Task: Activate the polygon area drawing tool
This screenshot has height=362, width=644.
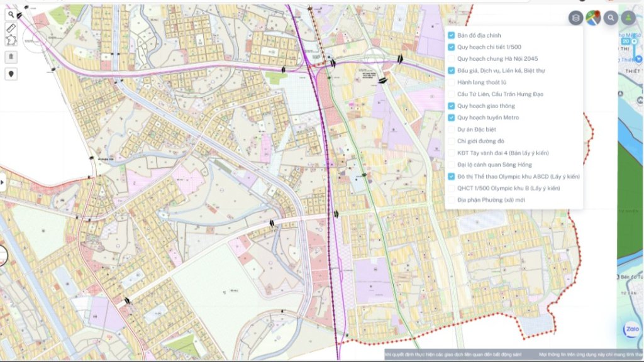Action: click(11, 40)
